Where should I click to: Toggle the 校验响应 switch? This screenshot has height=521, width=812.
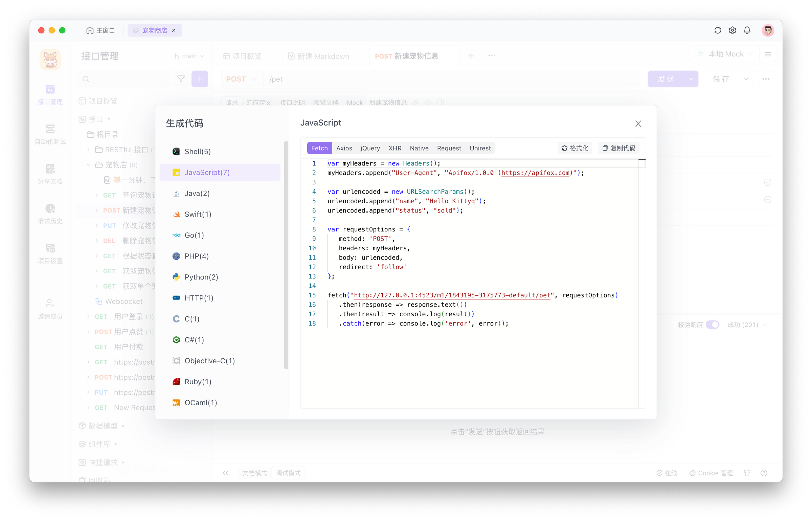point(713,324)
